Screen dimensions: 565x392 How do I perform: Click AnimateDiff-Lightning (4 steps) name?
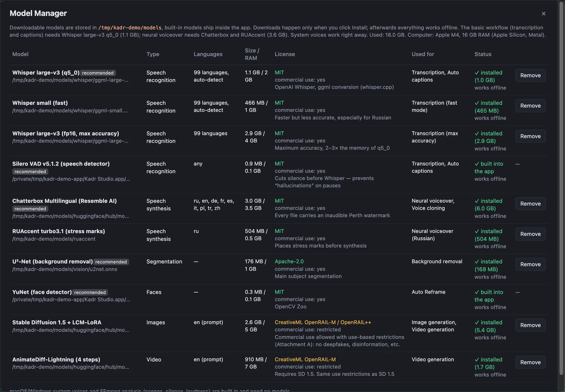[56, 360]
